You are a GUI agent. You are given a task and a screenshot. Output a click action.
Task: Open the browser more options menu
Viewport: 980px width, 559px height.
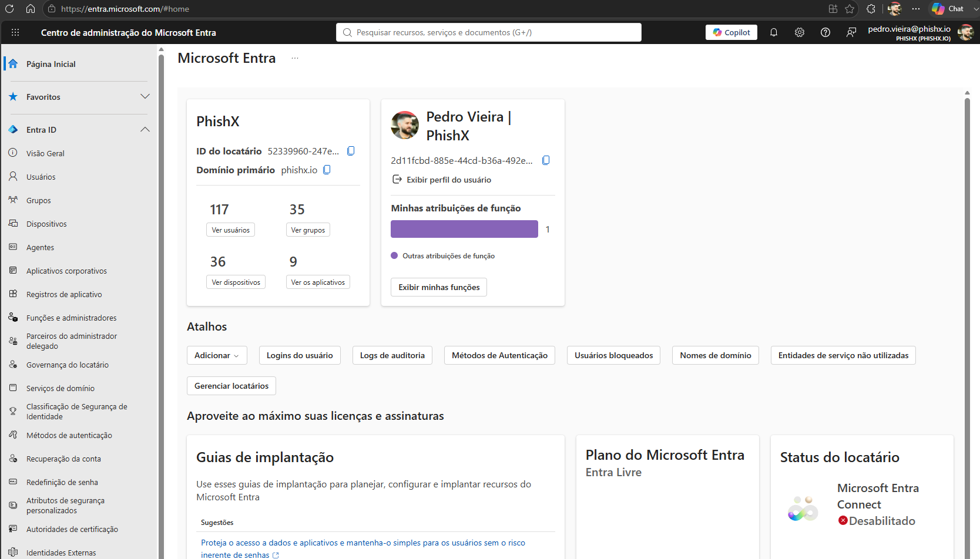coord(915,9)
